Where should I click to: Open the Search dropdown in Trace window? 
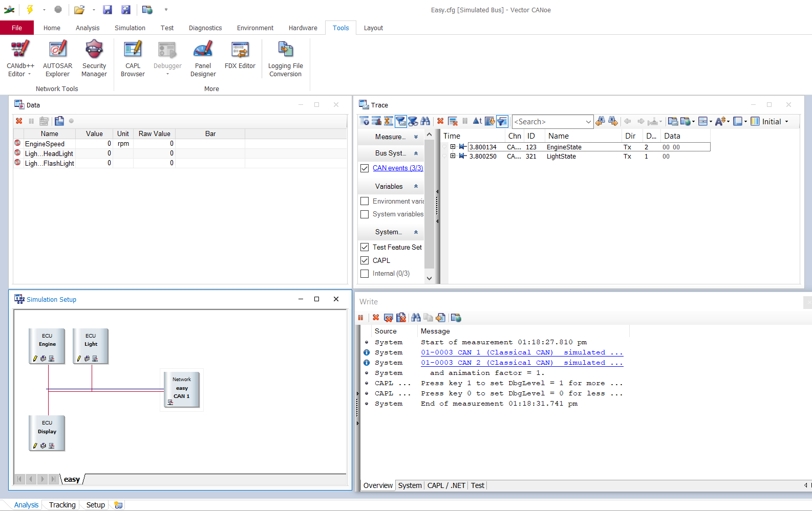(x=588, y=122)
